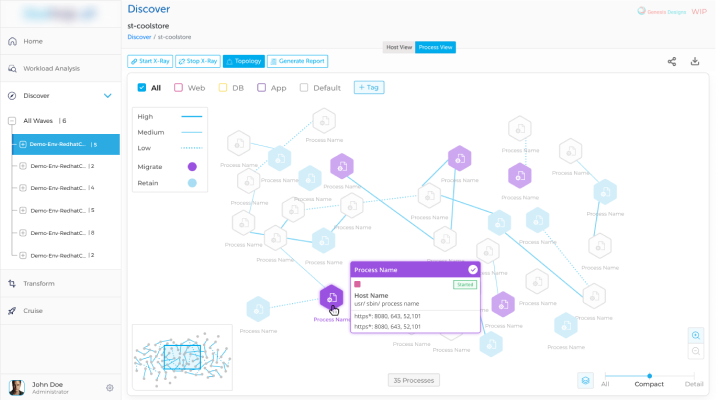The height and width of the screenshot is (400, 720).
Task: Collapse the Discover sidebar section chevron
Action: [108, 96]
